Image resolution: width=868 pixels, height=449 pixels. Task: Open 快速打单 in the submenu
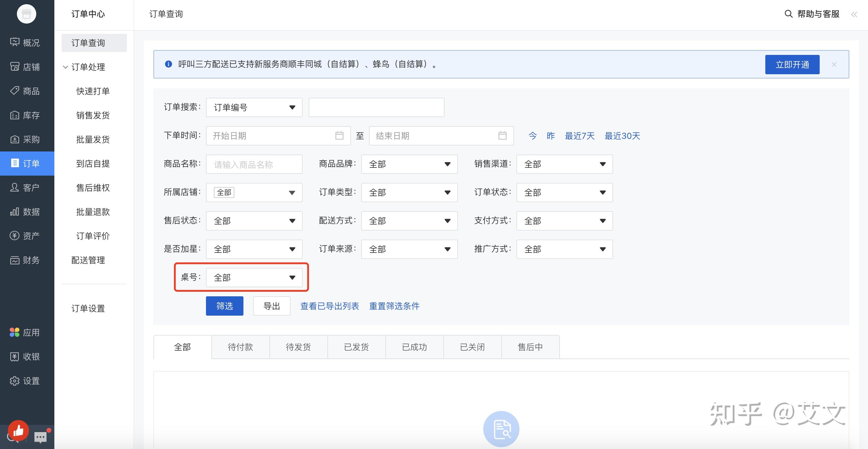(93, 91)
